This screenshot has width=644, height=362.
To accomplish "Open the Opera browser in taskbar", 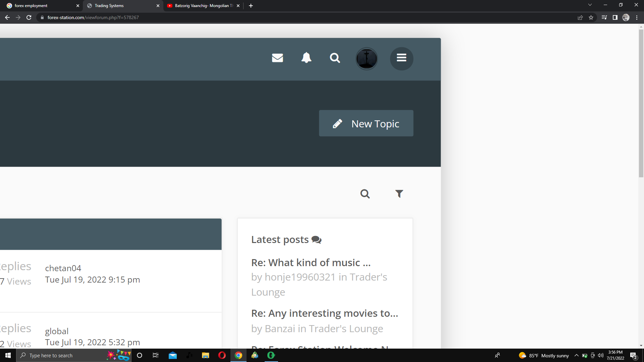I will point(222,355).
